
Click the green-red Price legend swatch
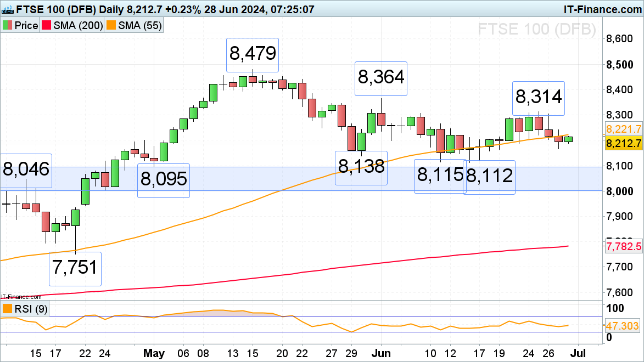(8, 25)
